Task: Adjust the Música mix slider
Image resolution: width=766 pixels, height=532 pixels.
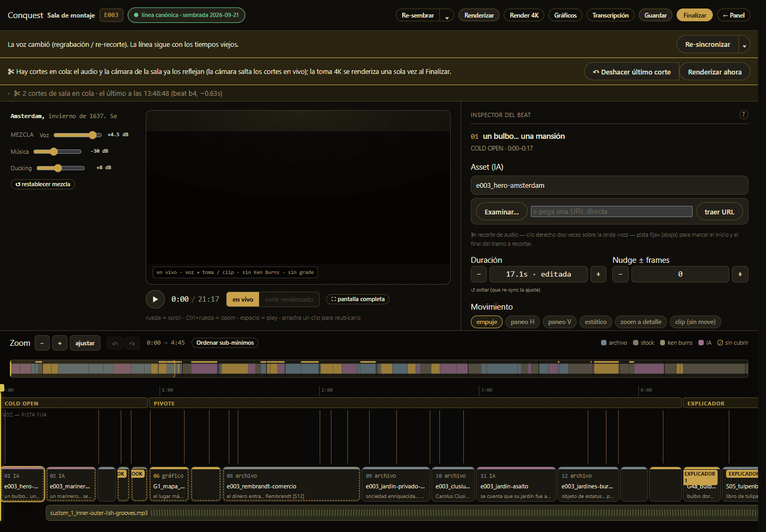Action: click(x=57, y=152)
